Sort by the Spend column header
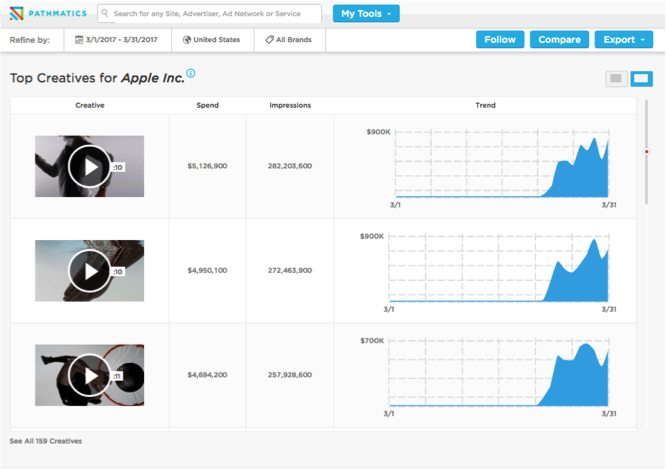Screen dimensions: 666x469 point(208,105)
